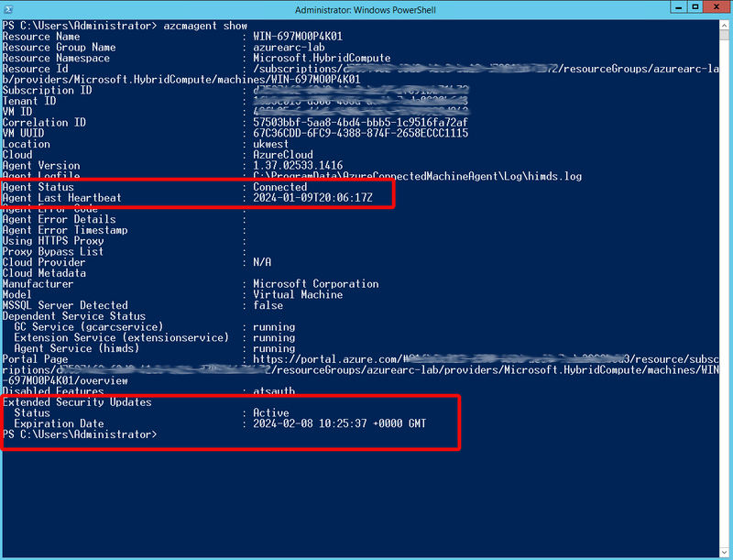Click the 'Agent Error Details' label
733x560 pixels.
59,219
